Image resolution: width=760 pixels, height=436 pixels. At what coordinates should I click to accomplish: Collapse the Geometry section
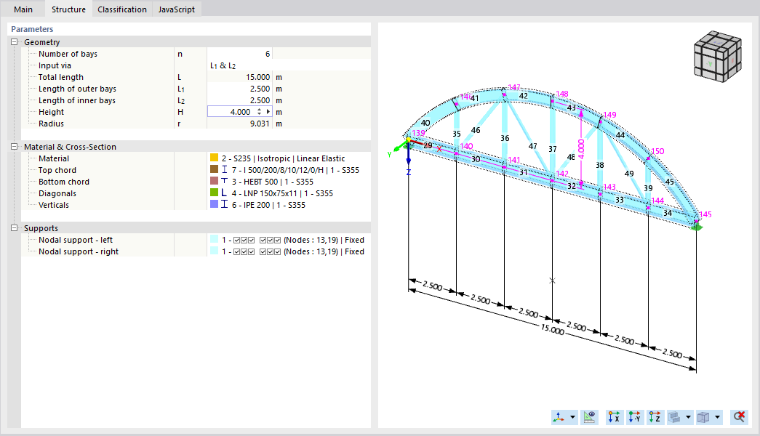click(x=15, y=42)
